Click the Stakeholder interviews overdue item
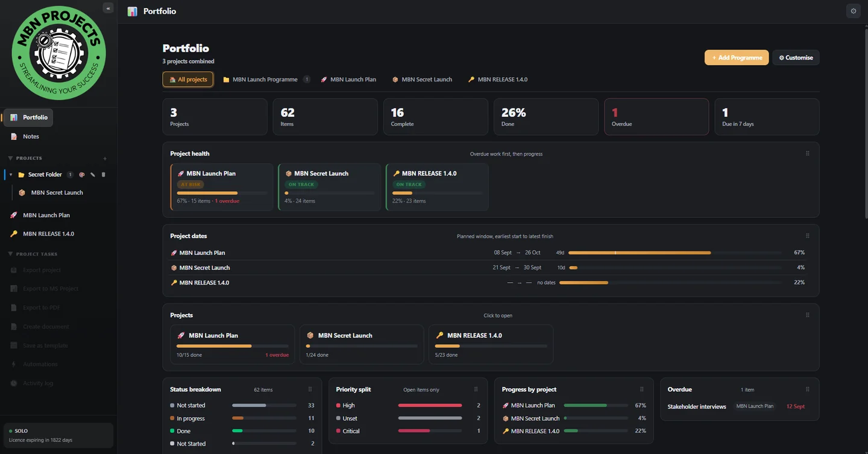Screen dimensions: 868x454 740,406
